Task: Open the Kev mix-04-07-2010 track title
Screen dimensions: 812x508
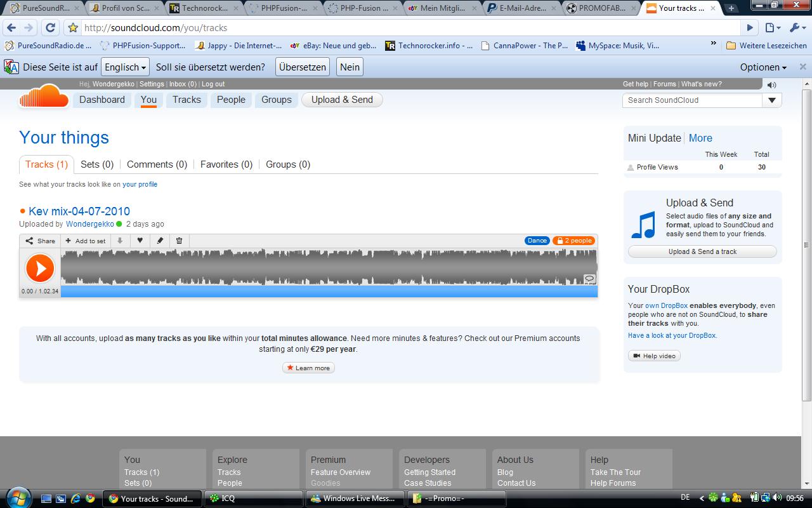Action: point(79,211)
